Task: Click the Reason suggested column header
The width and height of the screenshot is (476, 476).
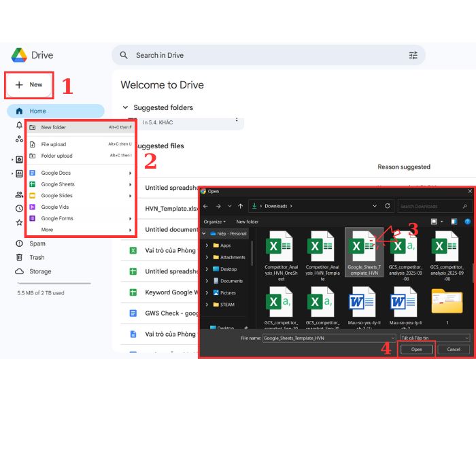Action: point(404,167)
